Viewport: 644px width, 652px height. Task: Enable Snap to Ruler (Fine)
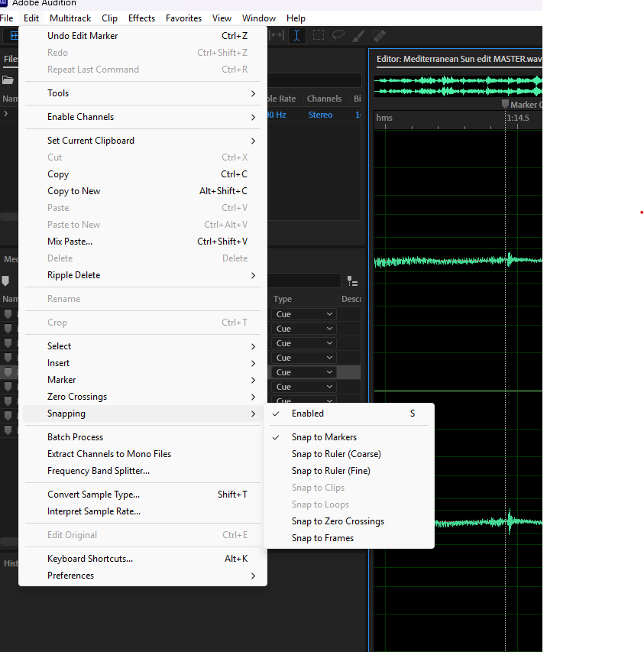pyautogui.click(x=349, y=471)
